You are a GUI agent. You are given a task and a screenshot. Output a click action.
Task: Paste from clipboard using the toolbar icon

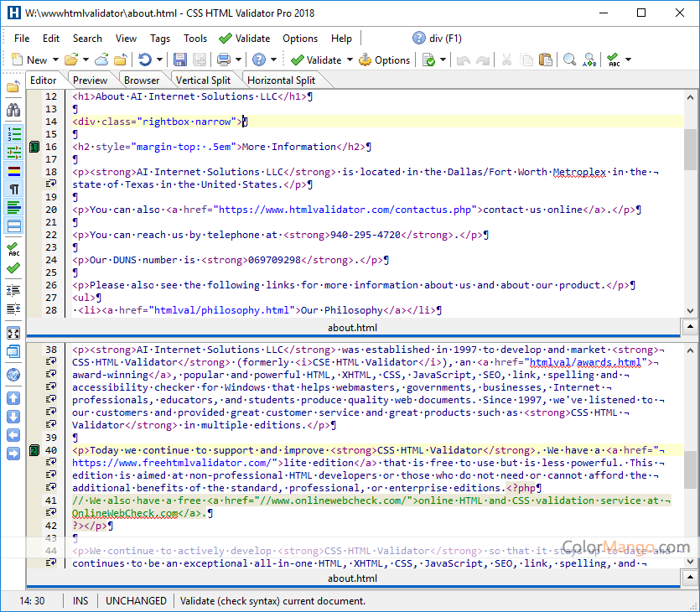[x=547, y=60]
